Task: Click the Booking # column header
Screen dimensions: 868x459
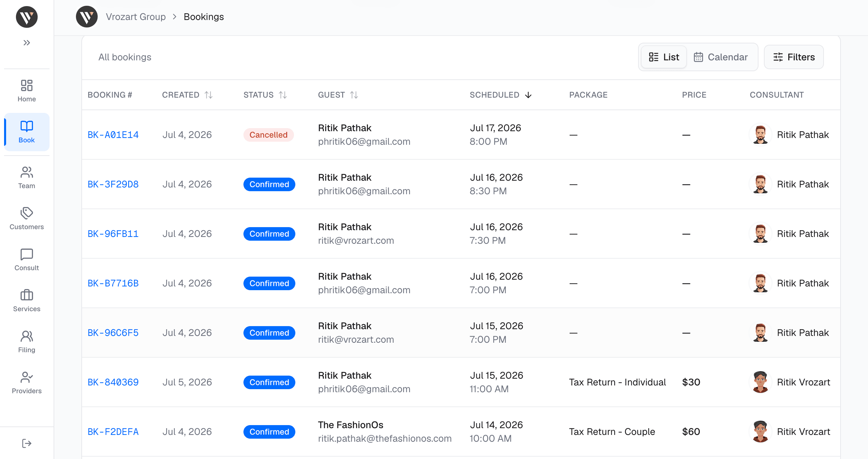Action: [110, 95]
